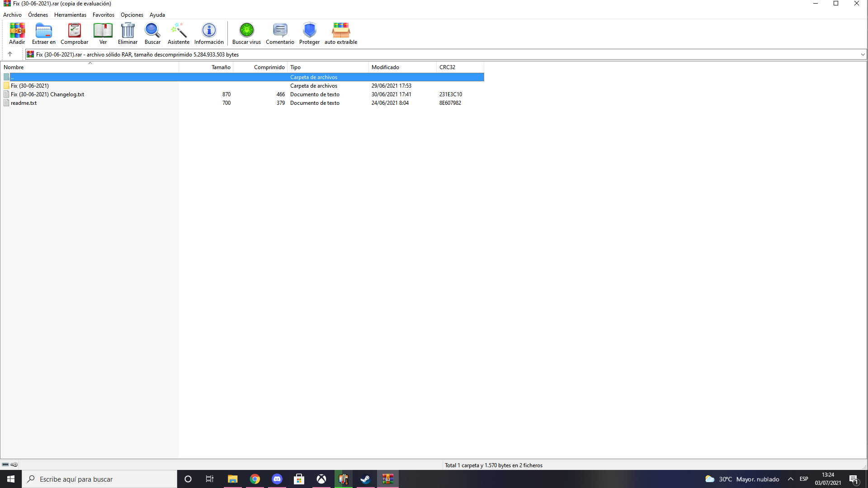The width and height of the screenshot is (868, 488).
Task: Click Buscar virus icon
Action: (x=246, y=33)
